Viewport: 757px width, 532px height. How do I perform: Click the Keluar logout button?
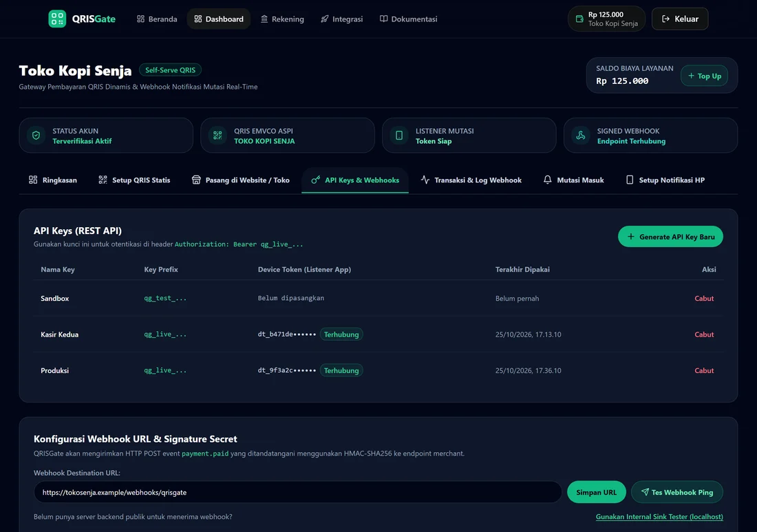(x=680, y=19)
